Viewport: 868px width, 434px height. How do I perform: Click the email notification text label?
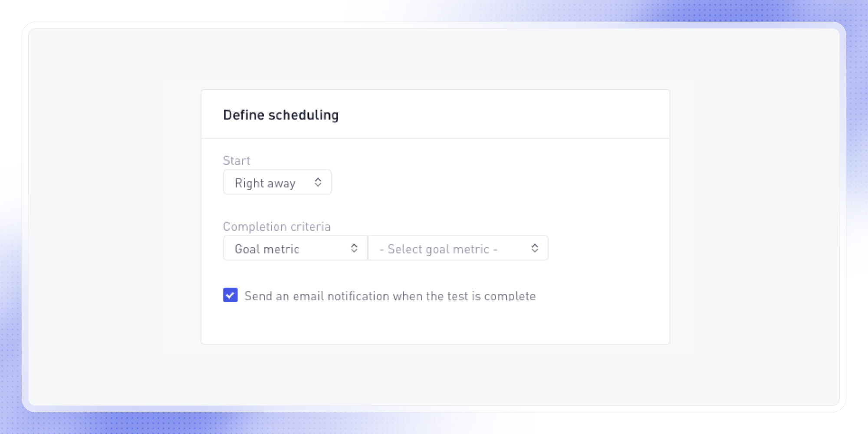tap(390, 296)
